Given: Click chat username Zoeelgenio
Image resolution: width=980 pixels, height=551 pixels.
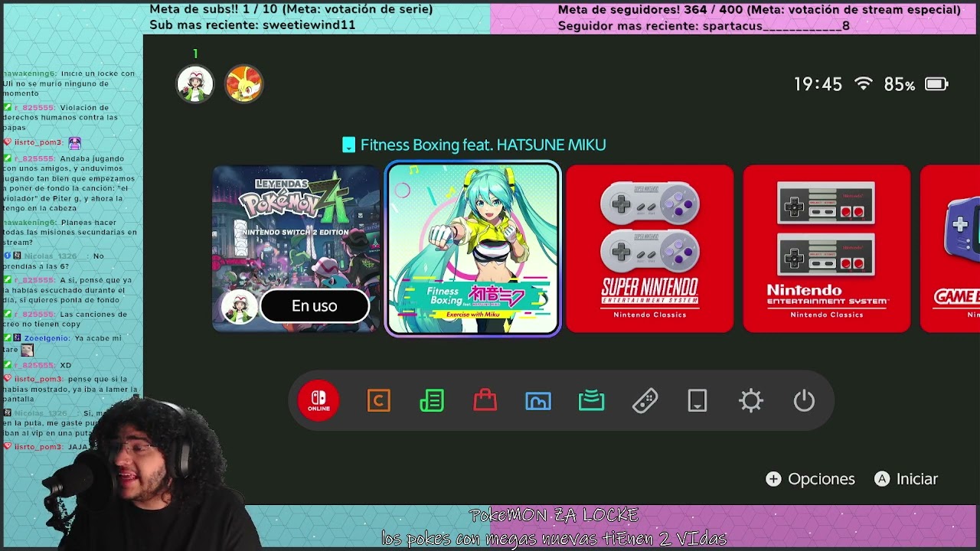Looking at the screenshot, I should (46, 337).
